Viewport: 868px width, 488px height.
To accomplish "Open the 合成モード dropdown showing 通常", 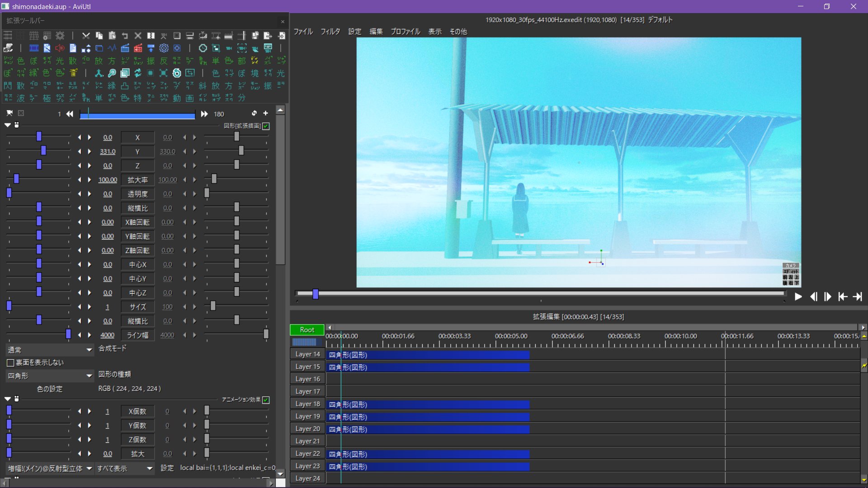I will point(50,350).
